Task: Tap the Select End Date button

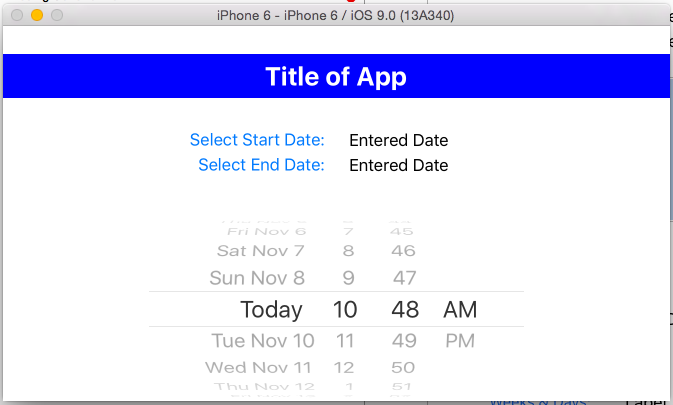Action: (x=261, y=165)
